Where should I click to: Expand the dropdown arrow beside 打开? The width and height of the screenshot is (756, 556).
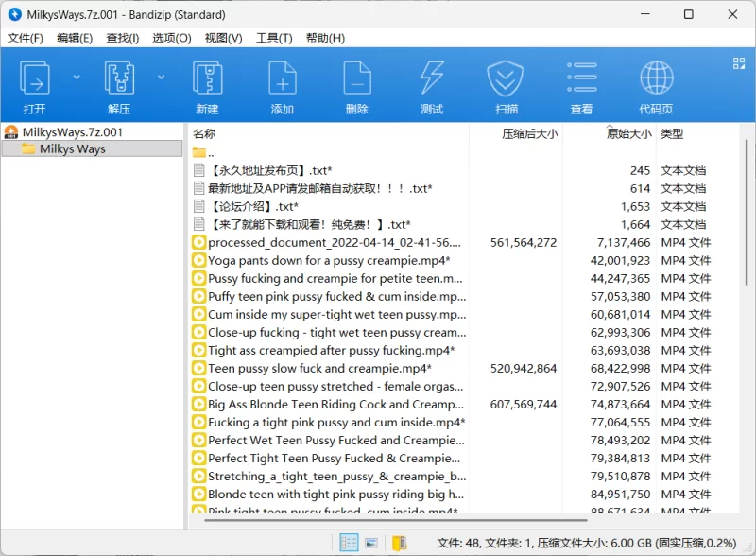[77, 77]
